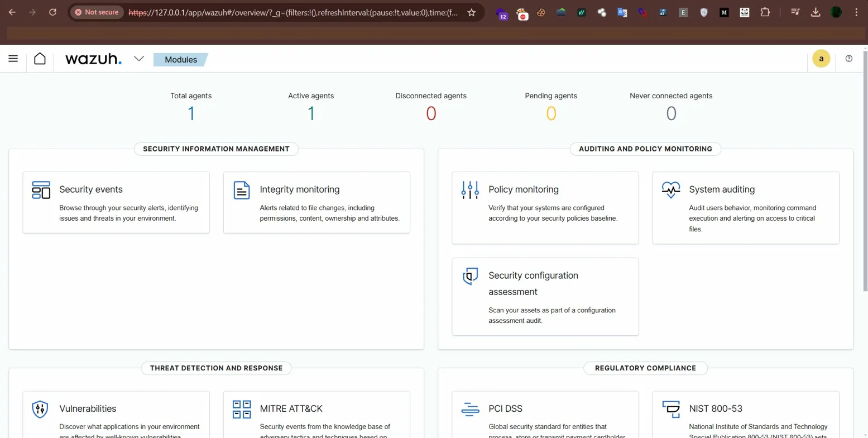Viewport: 868px width, 438px height.
Task: Open the extensions puzzle-piece icon
Action: (x=765, y=12)
